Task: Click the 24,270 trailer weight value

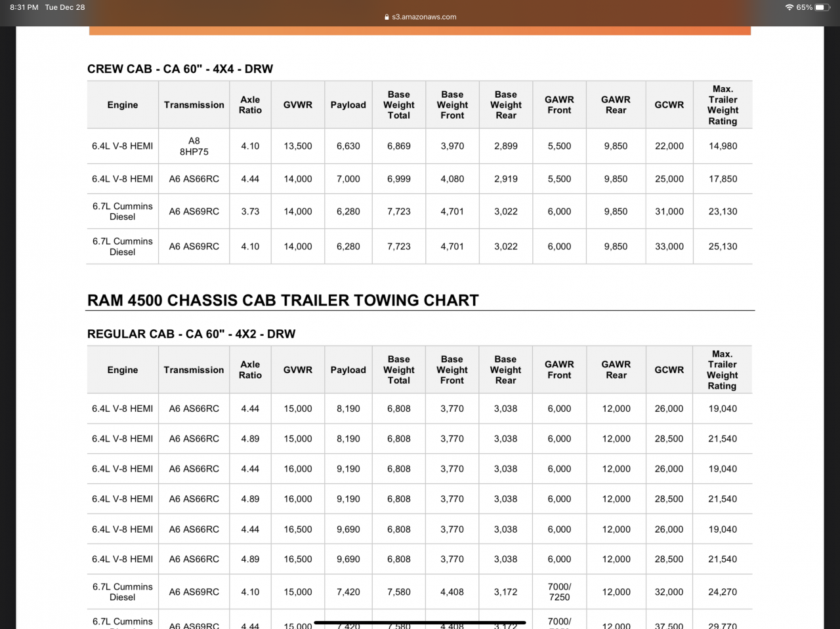Action: [722, 592]
